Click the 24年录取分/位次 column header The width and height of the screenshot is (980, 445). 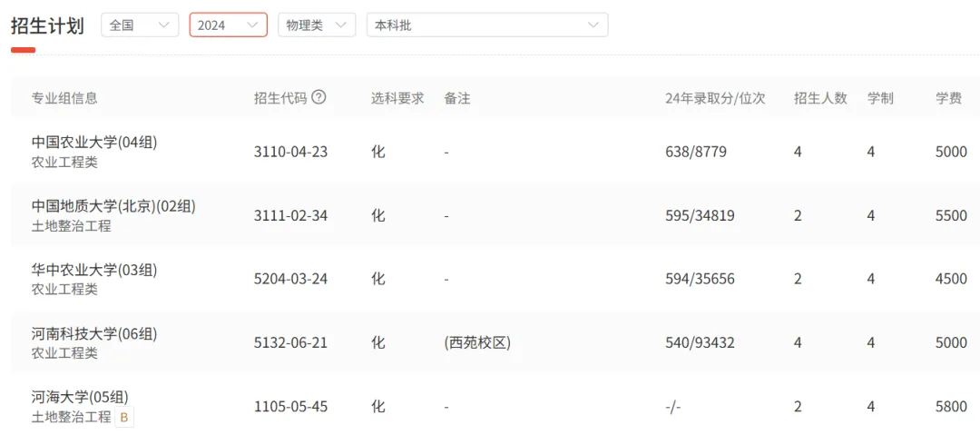tap(715, 98)
